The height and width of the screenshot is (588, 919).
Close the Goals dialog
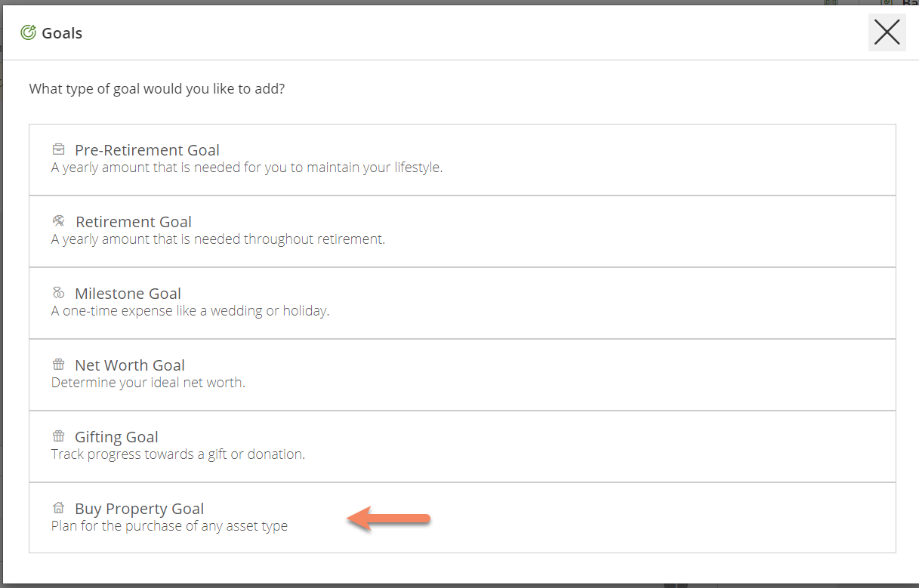[x=887, y=32]
